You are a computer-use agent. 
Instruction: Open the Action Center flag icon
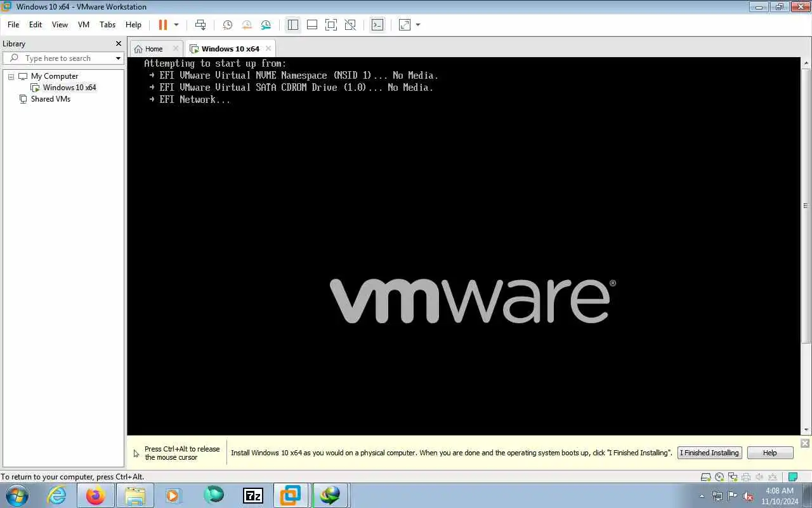pyautogui.click(x=733, y=496)
